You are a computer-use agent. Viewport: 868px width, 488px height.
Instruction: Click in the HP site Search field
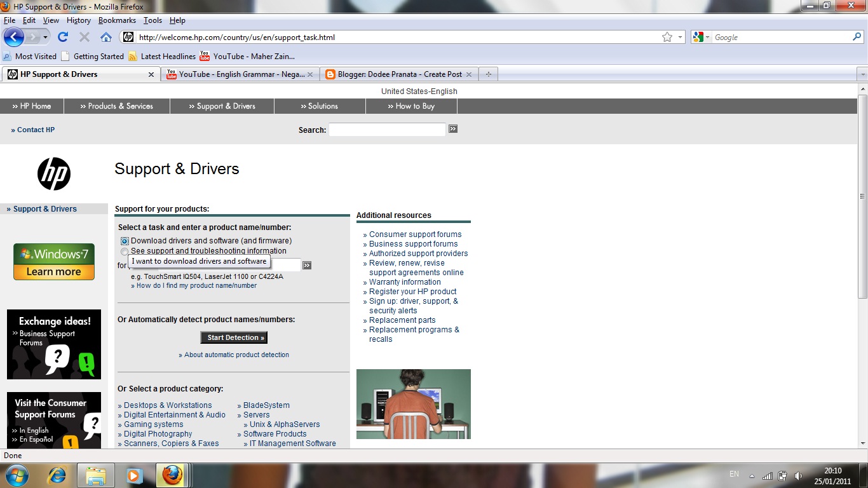tap(387, 130)
